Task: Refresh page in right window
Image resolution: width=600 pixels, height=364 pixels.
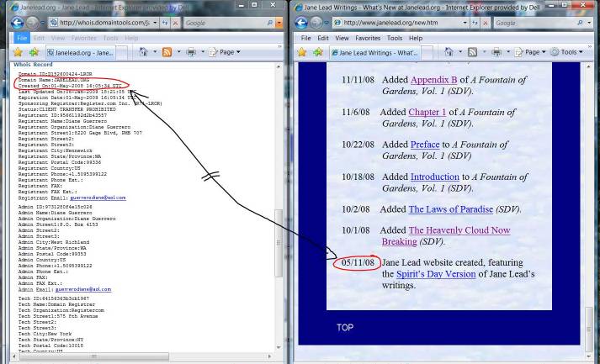Action: pos(475,23)
